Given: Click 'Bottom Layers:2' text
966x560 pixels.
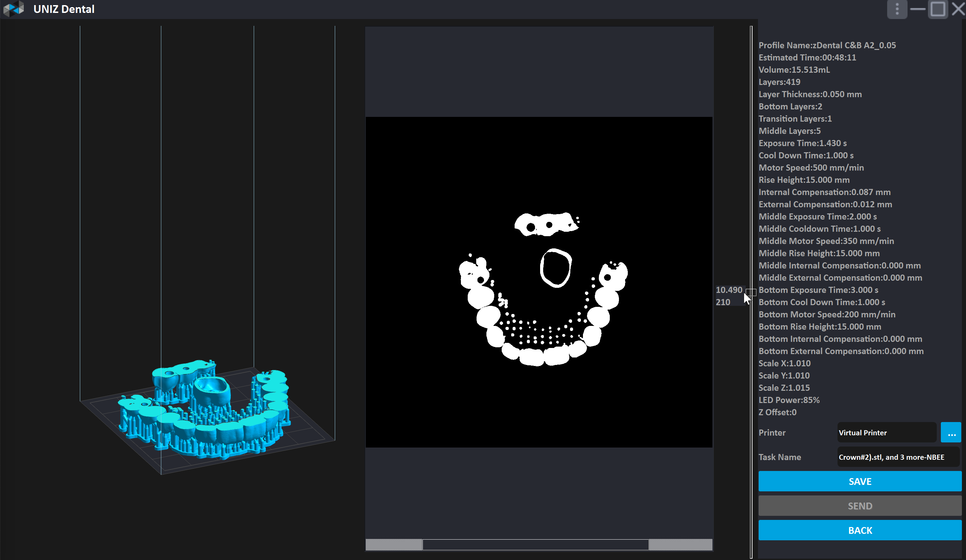Looking at the screenshot, I should tap(790, 107).
